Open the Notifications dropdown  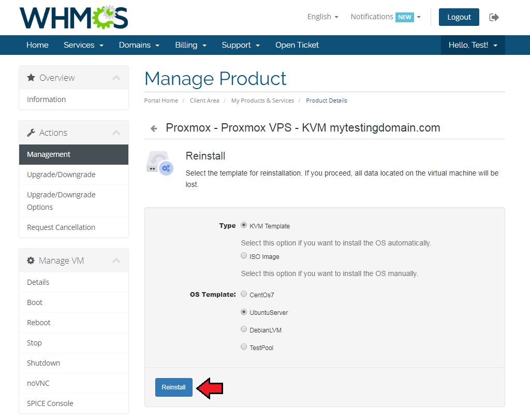click(386, 17)
